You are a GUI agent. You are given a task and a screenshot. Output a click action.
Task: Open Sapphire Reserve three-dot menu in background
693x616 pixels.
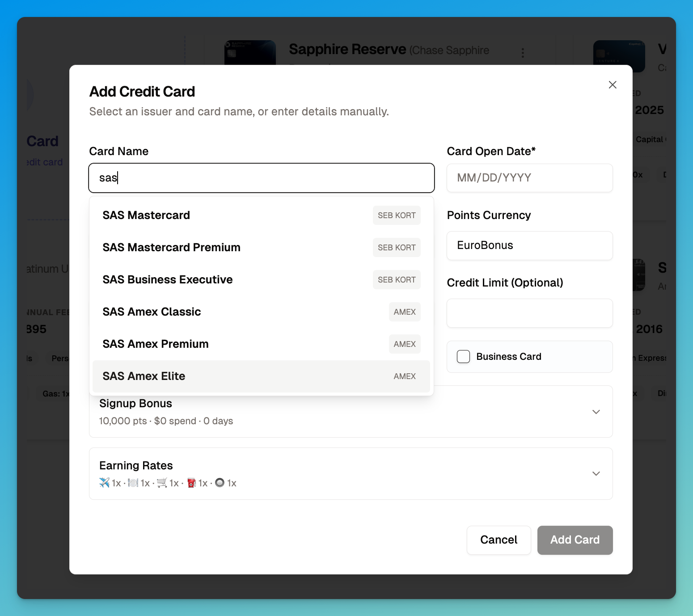523,53
